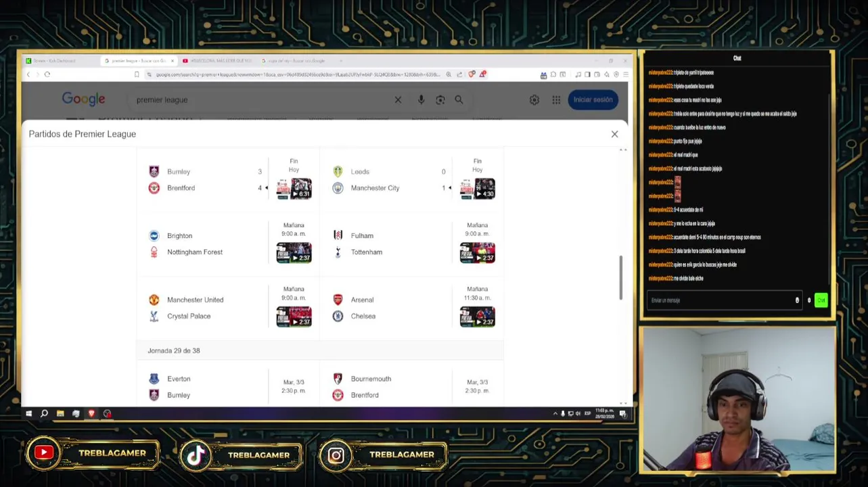The image size is (868, 487).
Task: Select the Tottenham team row
Action: (x=390, y=252)
